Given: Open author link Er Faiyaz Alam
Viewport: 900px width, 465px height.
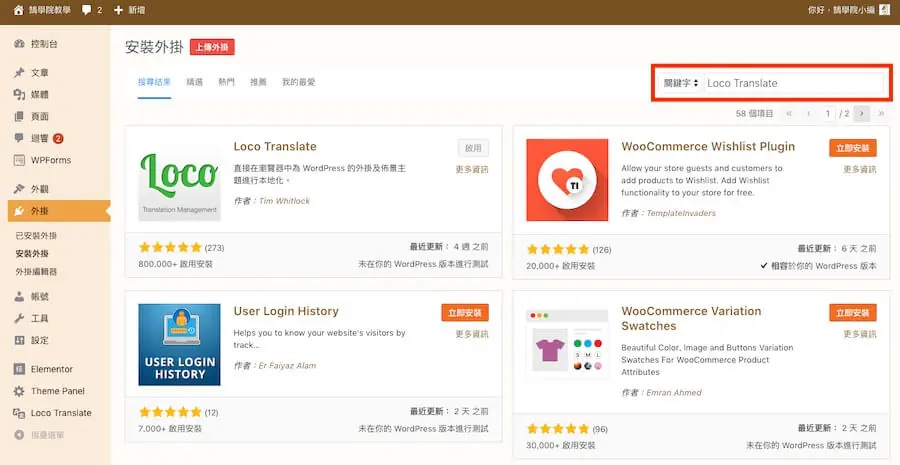Looking at the screenshot, I should coord(287,366).
